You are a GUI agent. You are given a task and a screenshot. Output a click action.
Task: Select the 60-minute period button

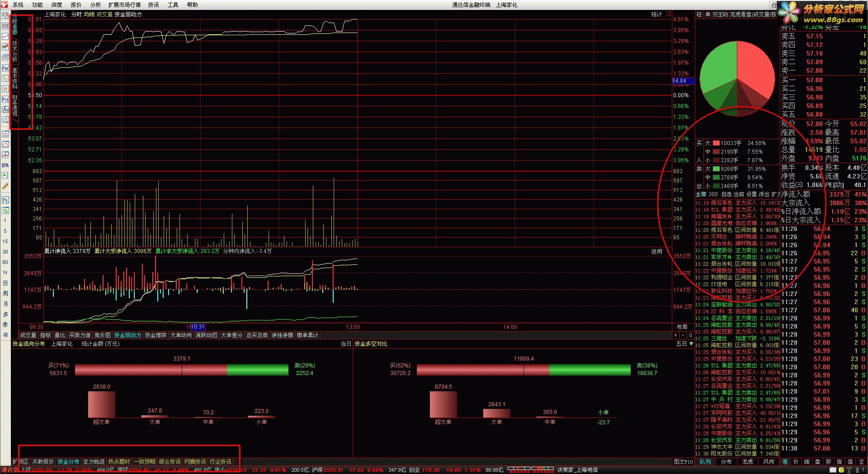pos(5,262)
